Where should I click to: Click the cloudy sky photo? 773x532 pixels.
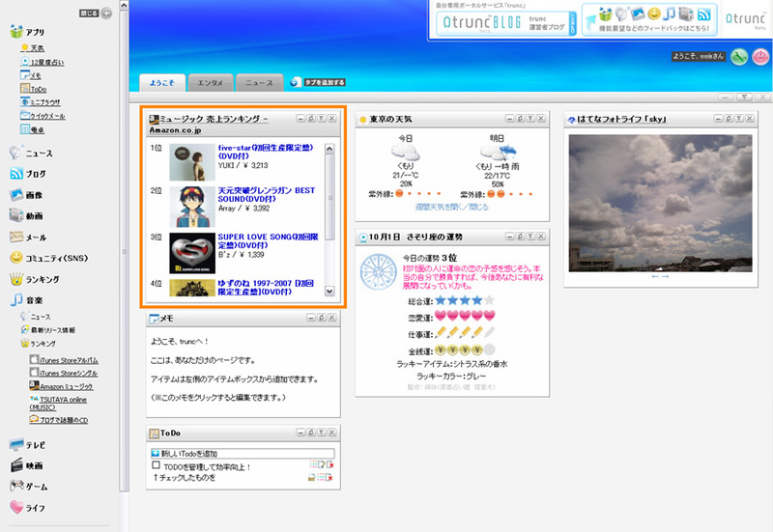coord(660,203)
